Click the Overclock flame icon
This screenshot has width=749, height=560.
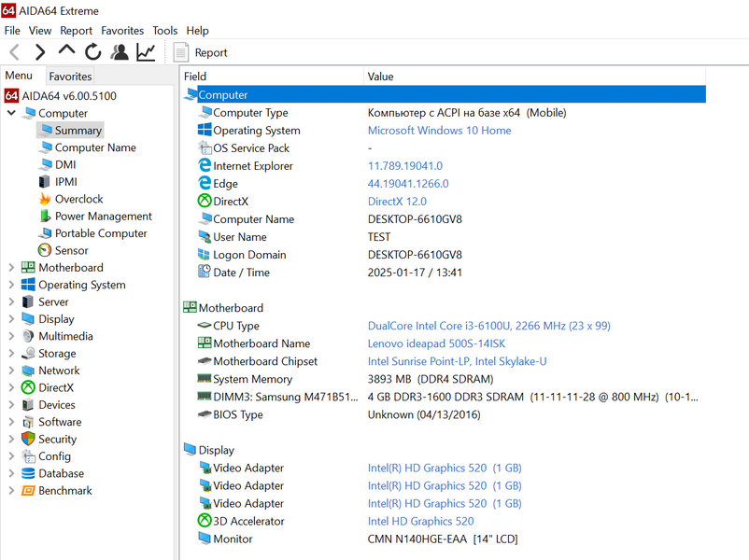45,199
